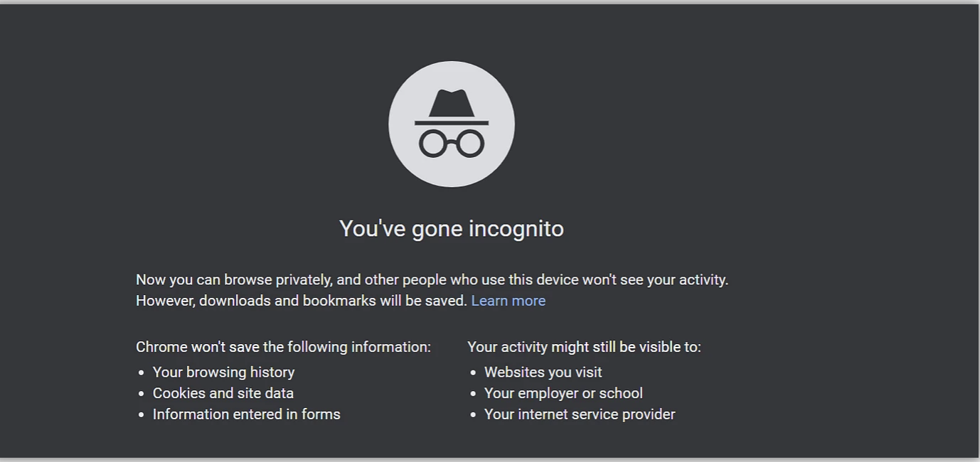Click "Chrome won't save the following information" heading
The image size is (980, 462).
[283, 347]
